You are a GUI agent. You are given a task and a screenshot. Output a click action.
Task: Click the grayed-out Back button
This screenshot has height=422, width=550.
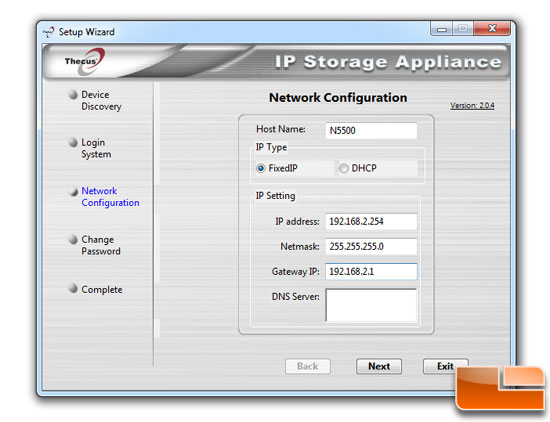[308, 366]
